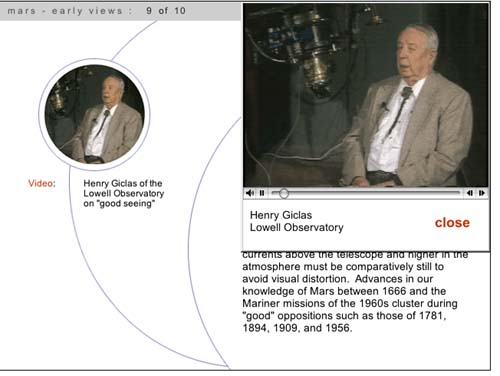Click "Henry Giclas" name below the player
This screenshot has height=376, width=500.
pos(281,215)
